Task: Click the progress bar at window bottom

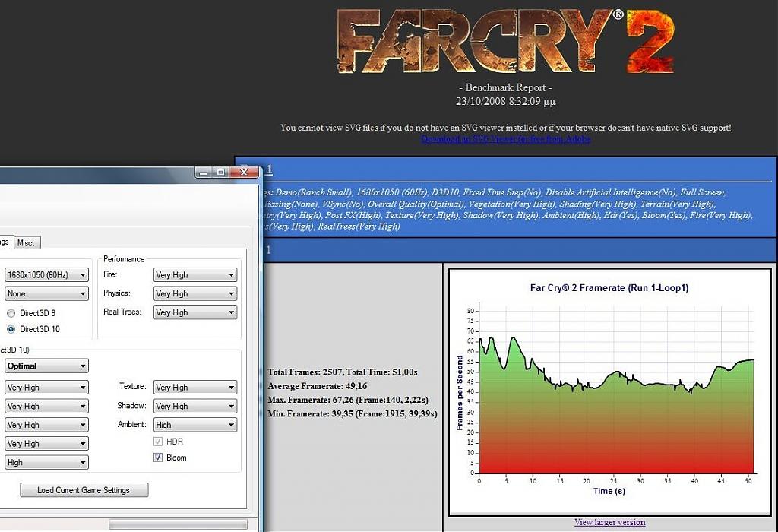Action: pyautogui.click(x=178, y=524)
